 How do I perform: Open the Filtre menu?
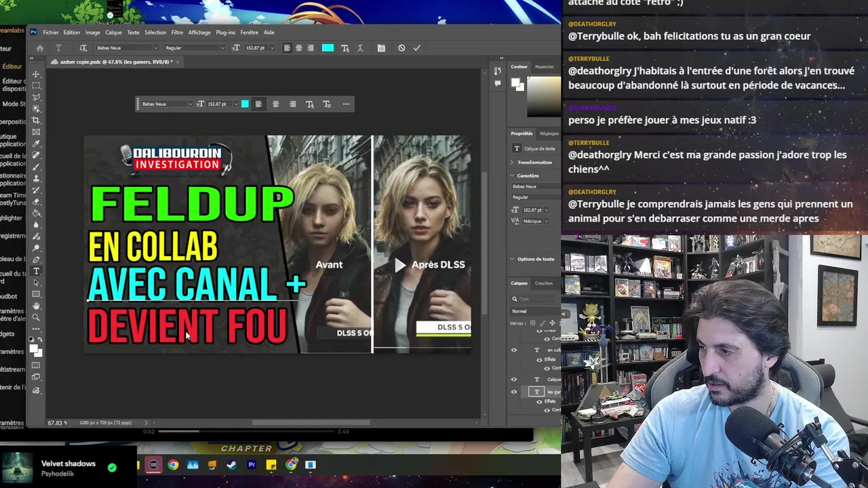coord(177,33)
